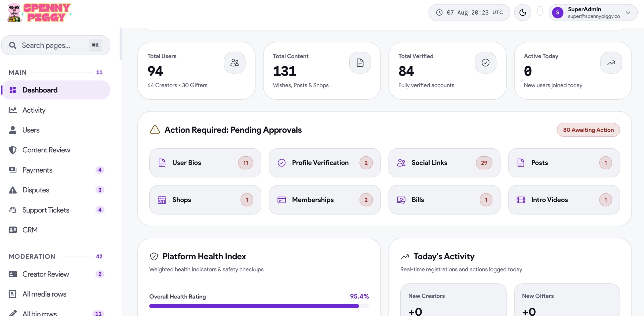
Task: Open the Disputes page
Action: point(56,190)
